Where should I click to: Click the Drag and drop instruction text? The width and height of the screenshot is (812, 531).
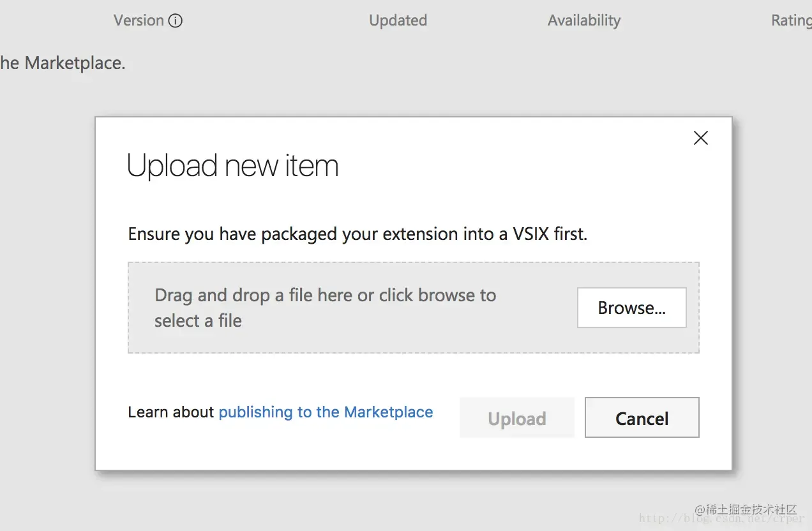(325, 295)
